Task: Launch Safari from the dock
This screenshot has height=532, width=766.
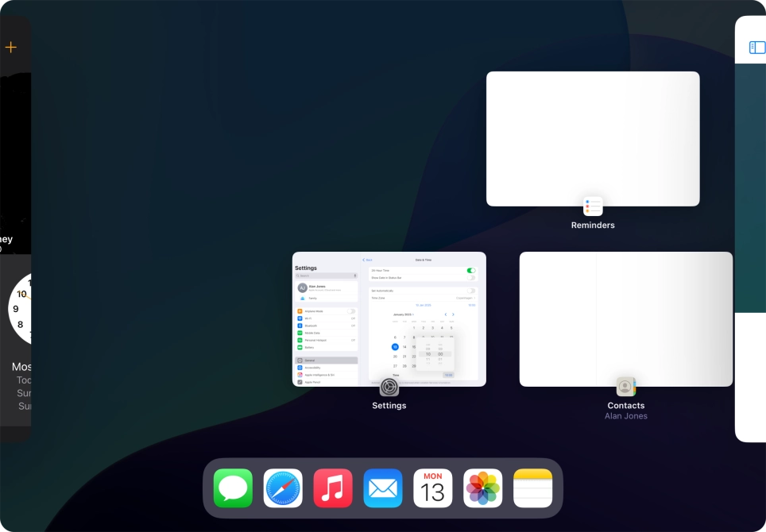Action: pyautogui.click(x=284, y=488)
